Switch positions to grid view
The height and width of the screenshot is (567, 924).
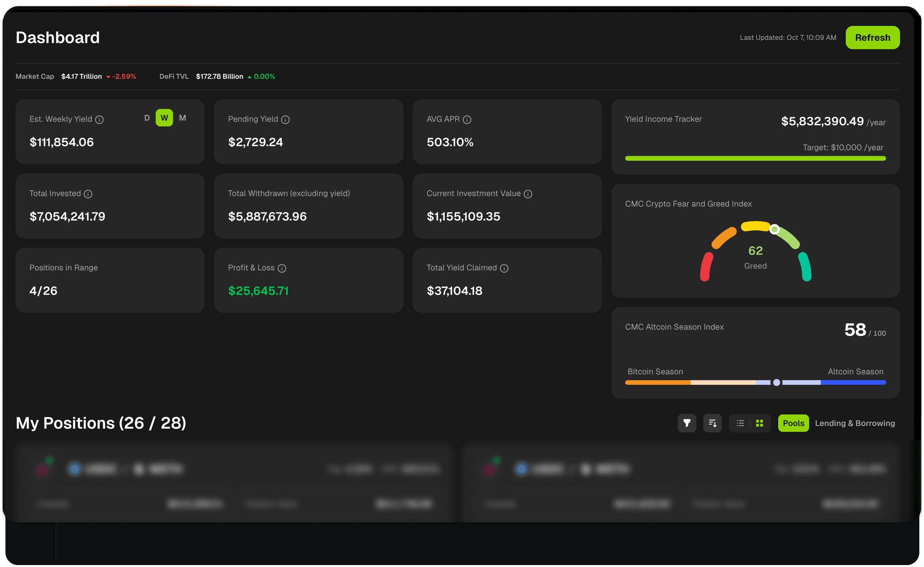tap(759, 423)
